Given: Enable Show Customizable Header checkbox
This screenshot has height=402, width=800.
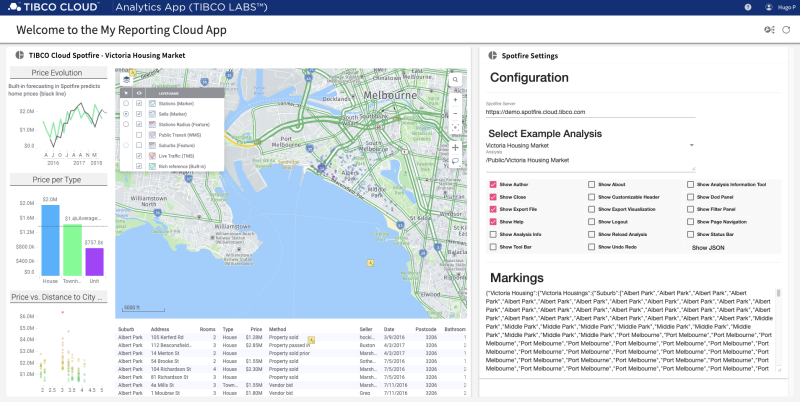Looking at the screenshot, I should tap(591, 197).
